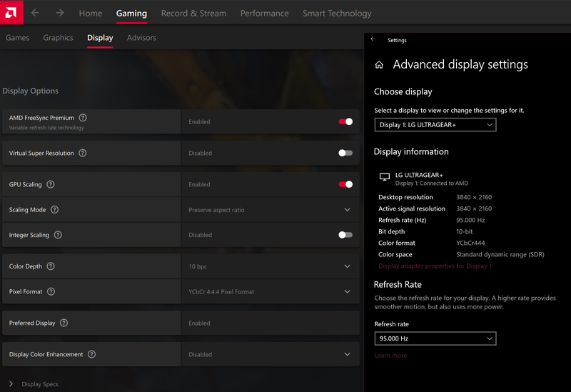
Task: Open help icon for Color Depth
Action: point(51,266)
